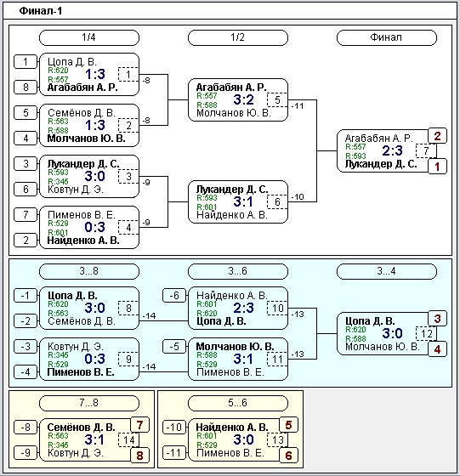Select sixth place badge by Пименов
Image resolution: width=460 pixels, height=476 pixels.
(x=288, y=456)
